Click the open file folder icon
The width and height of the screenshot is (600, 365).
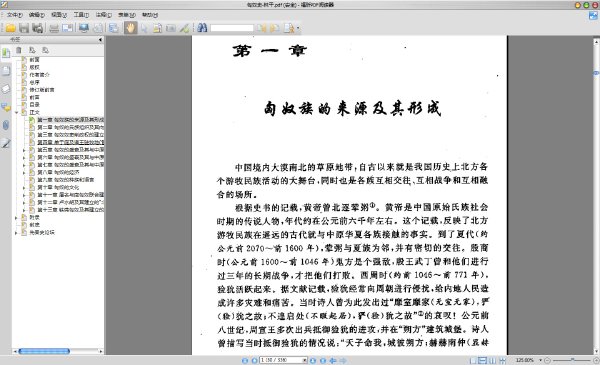[10, 28]
